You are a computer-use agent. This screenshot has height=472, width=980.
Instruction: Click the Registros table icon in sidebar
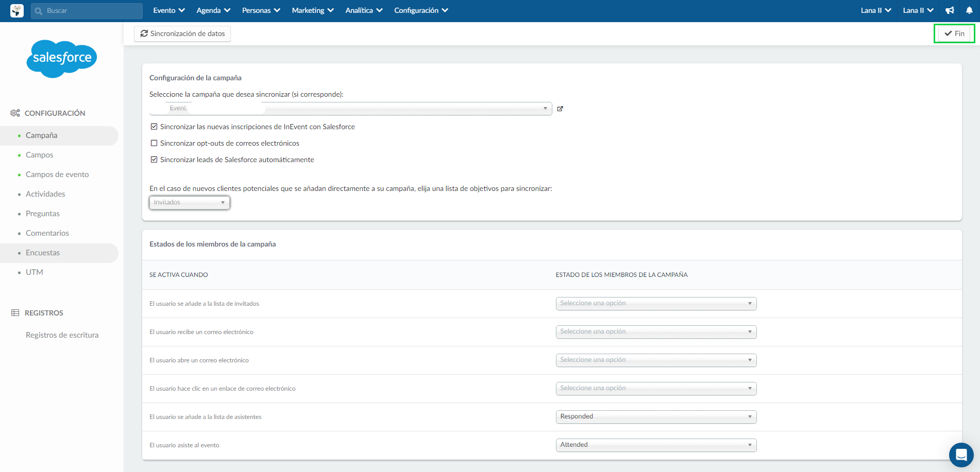tap(15, 313)
